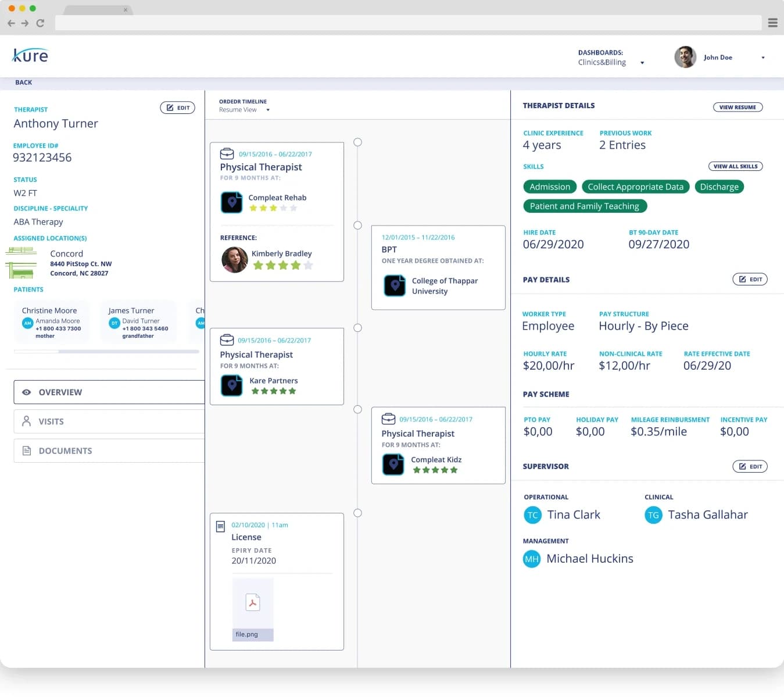
Task: Click View All Skills button
Action: tap(735, 166)
